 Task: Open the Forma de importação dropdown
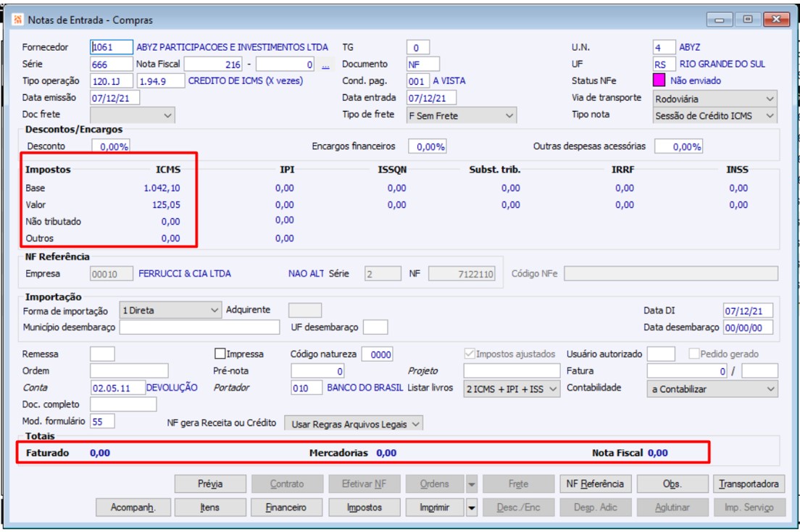click(170, 310)
